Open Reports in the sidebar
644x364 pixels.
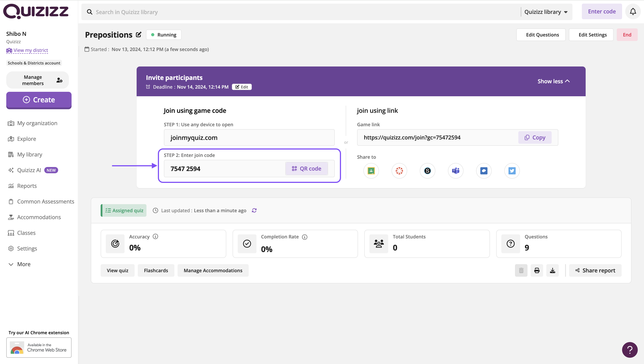point(27,186)
